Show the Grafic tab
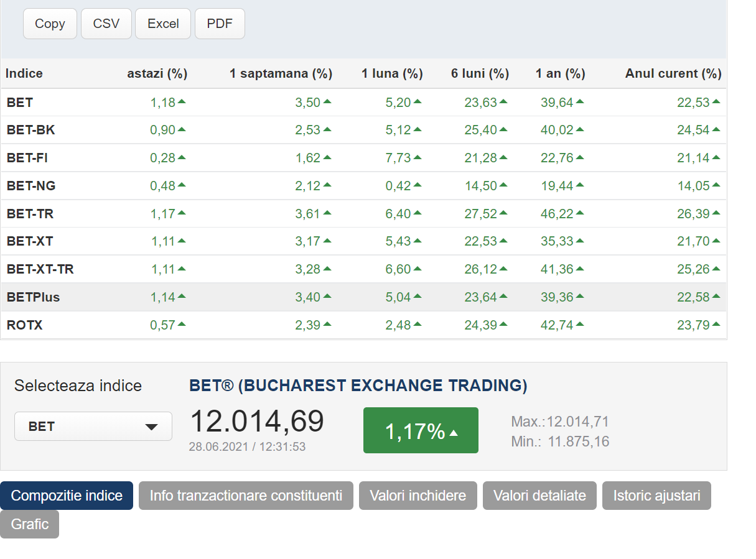The width and height of the screenshot is (756, 559). (29, 524)
